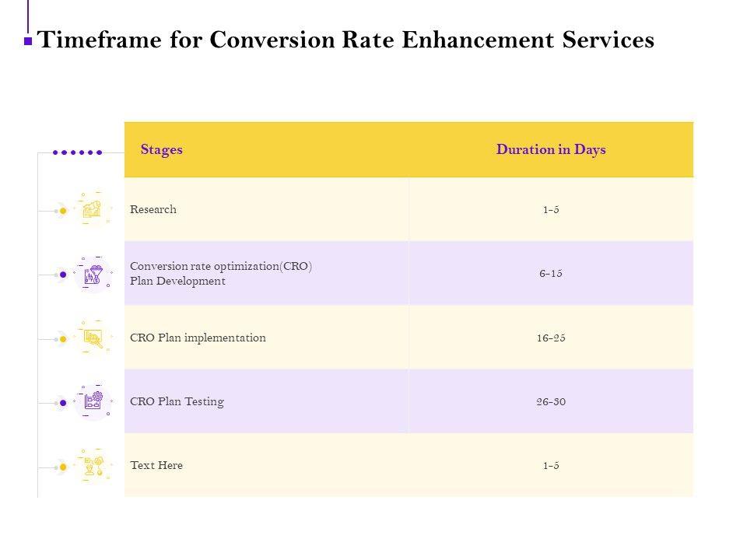Select the Research stage cell
Image resolution: width=747 pixels, height=560 pixels.
click(x=153, y=209)
